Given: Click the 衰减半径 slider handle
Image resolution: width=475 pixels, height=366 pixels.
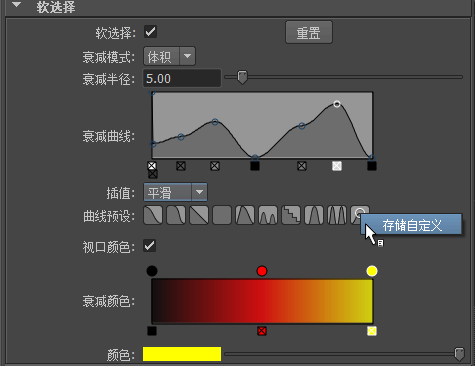Looking at the screenshot, I should click(242, 77).
